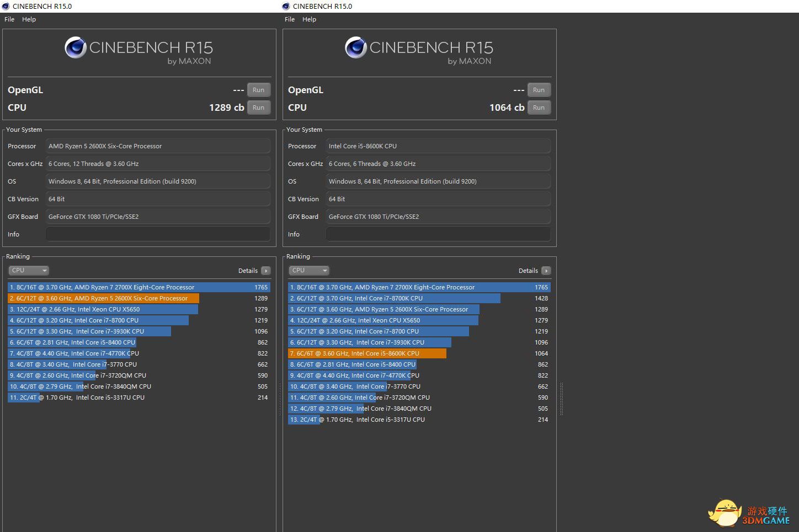
Task: Run OpenGL test in left window
Action: (x=258, y=90)
